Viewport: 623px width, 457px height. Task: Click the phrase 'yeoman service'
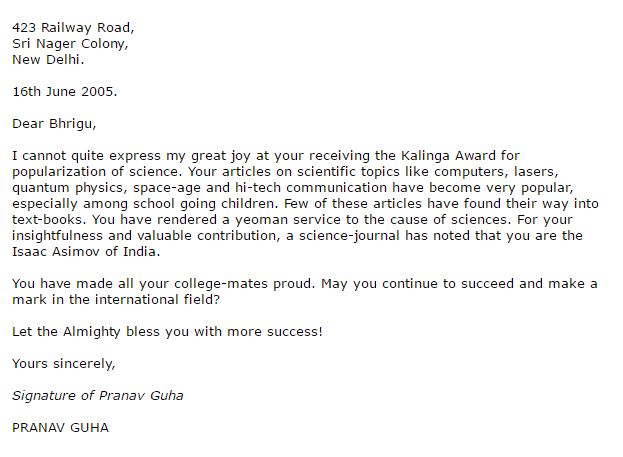pyautogui.click(x=288, y=220)
